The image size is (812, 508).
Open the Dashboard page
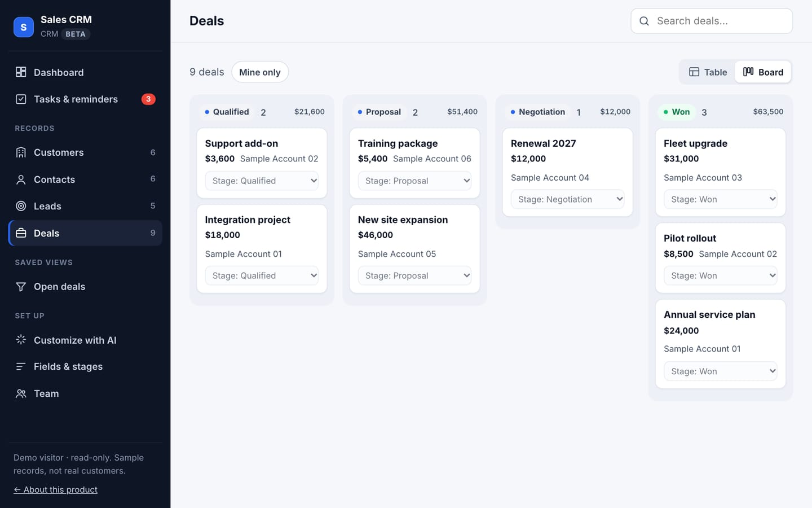[x=85, y=72]
